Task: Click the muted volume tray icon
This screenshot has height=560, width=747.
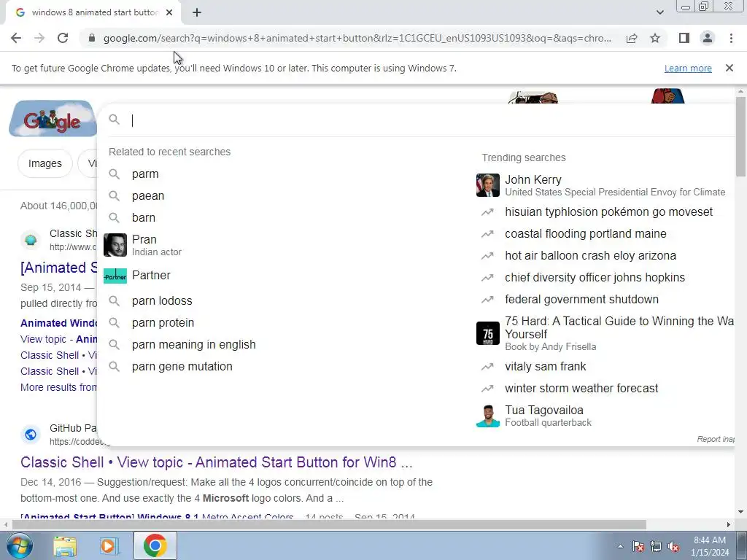Action: pyautogui.click(x=673, y=546)
